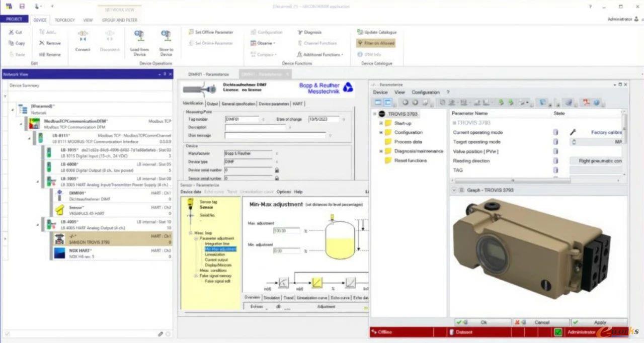Click the Max. adjustment value field
This screenshot has width=644, height=343.
click(x=287, y=230)
